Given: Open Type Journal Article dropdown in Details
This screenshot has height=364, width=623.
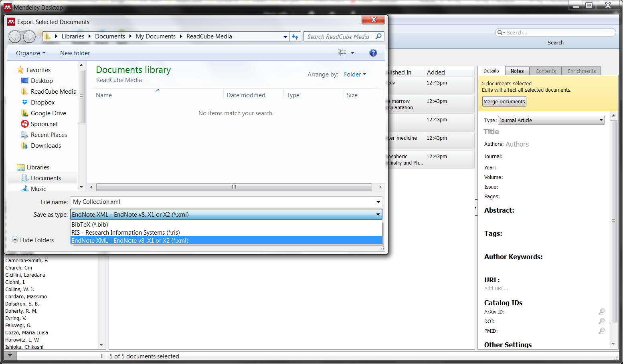Looking at the screenshot, I should point(551,120).
